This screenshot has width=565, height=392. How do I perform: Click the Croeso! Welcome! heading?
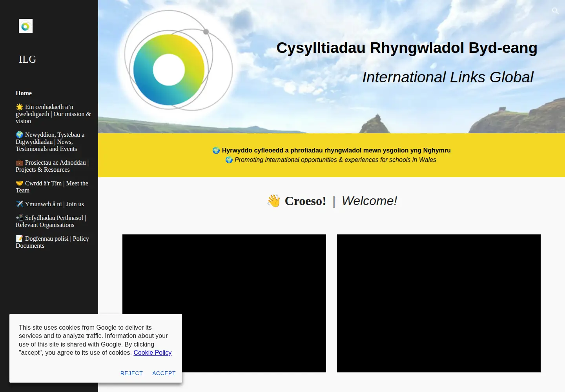[332, 201]
